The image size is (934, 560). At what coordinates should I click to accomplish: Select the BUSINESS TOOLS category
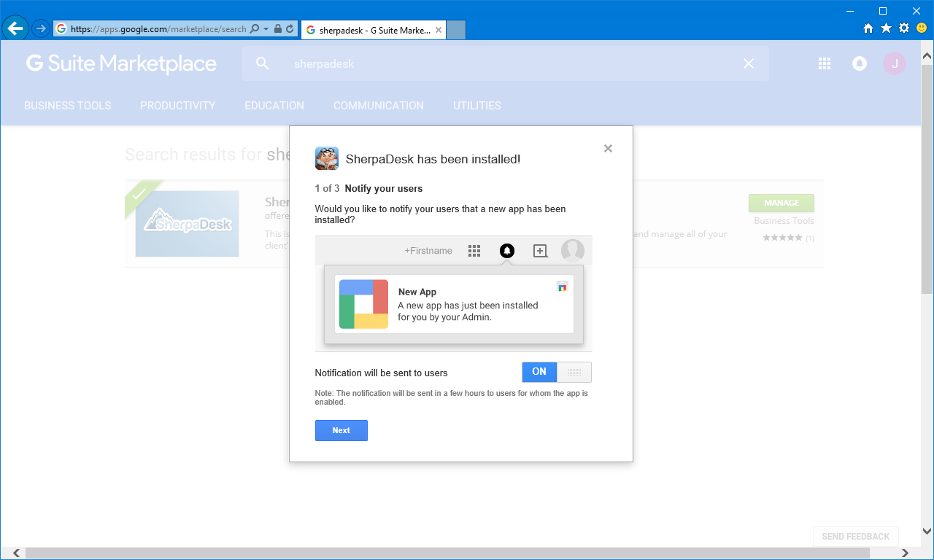tap(67, 105)
